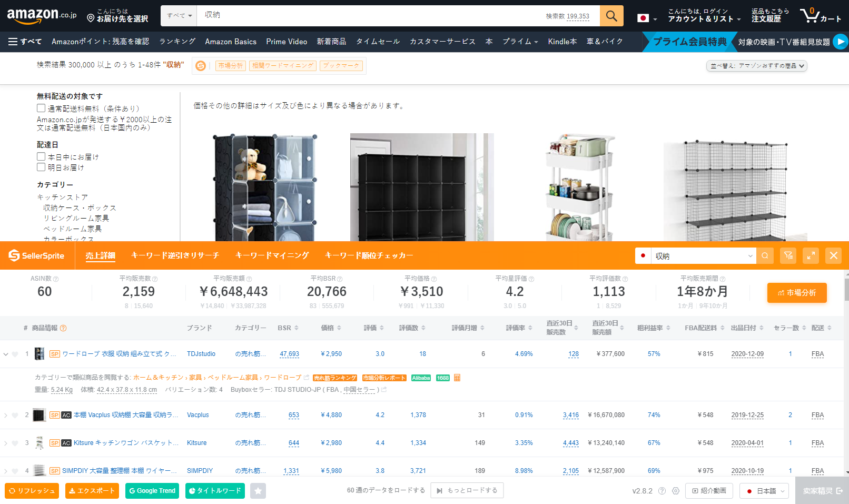Image resolution: width=849 pixels, height=504 pixels.
Task: Select the 売上詳細 tab
Action: [101, 256]
